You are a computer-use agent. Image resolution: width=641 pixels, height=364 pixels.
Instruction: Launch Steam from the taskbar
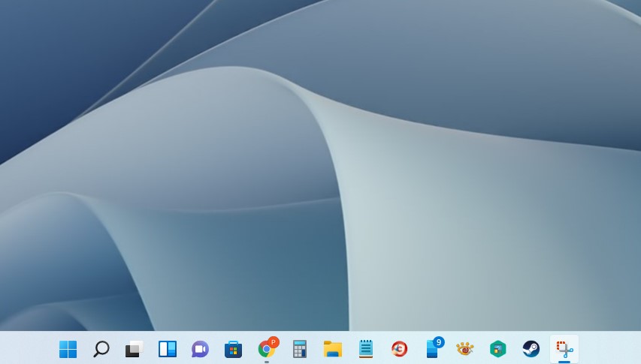[x=531, y=349]
